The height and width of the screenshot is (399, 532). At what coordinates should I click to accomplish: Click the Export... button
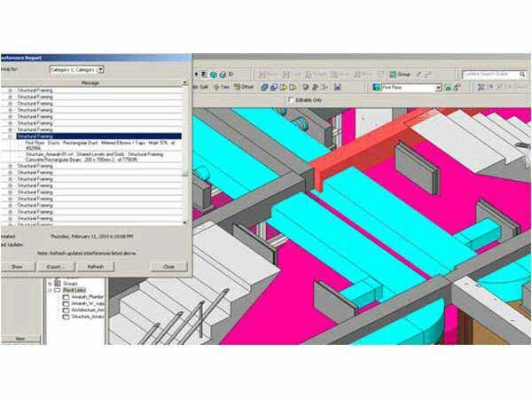pos(56,267)
